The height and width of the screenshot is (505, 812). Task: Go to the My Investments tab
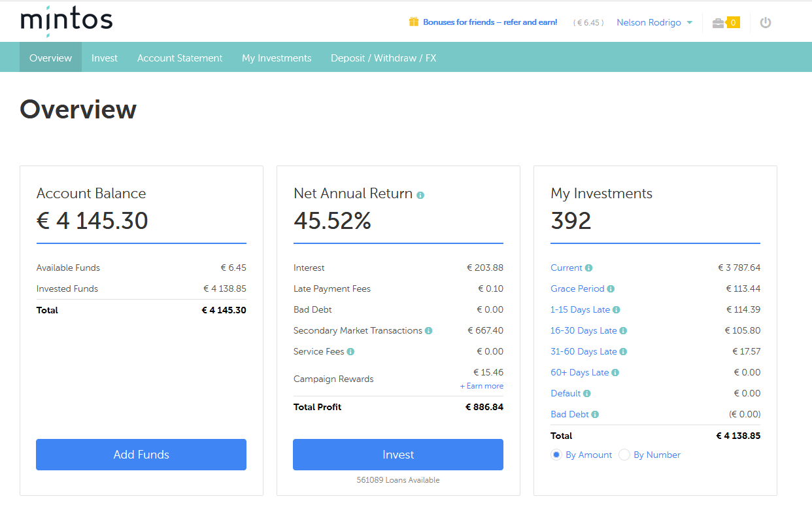tap(277, 58)
